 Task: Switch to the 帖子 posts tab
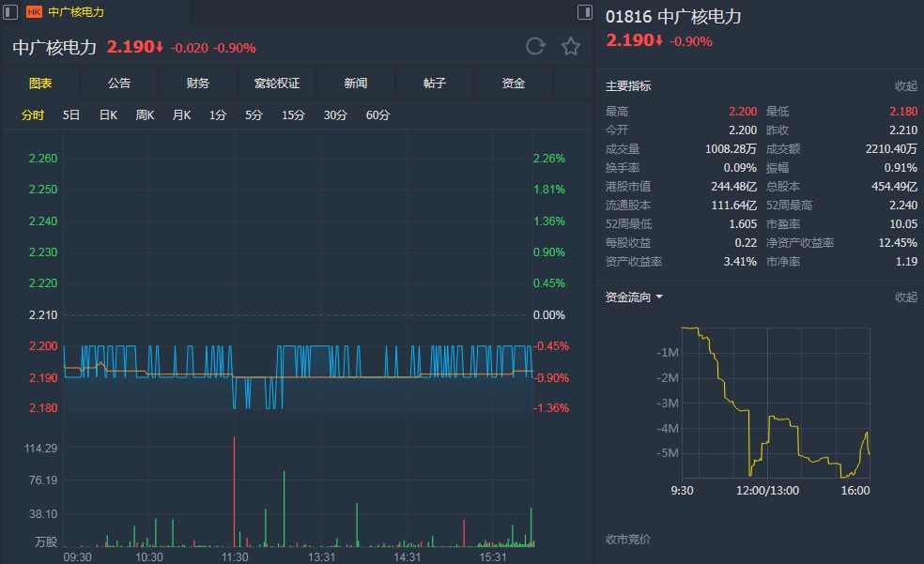point(435,83)
